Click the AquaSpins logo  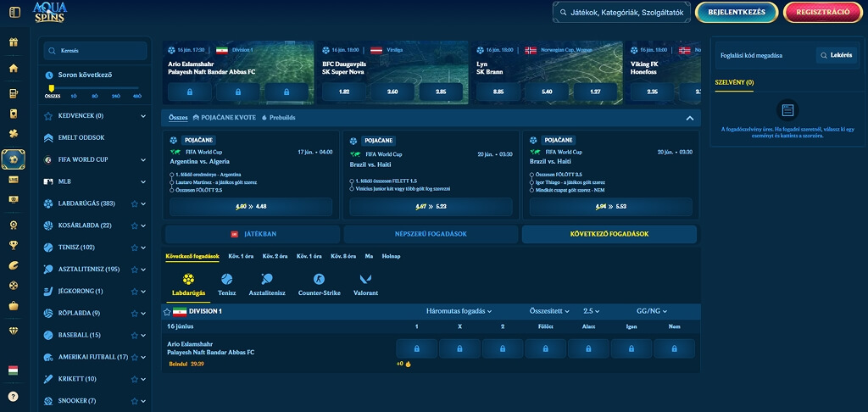(50, 12)
